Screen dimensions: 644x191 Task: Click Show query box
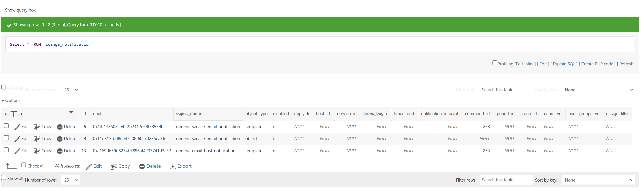(x=20, y=10)
